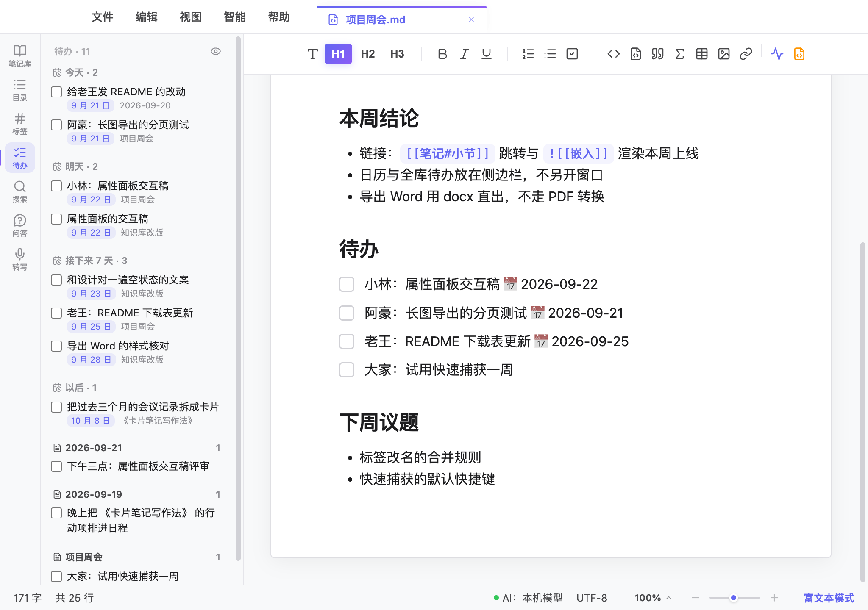
Task: Insert a bulleted list
Action: [x=550, y=54]
